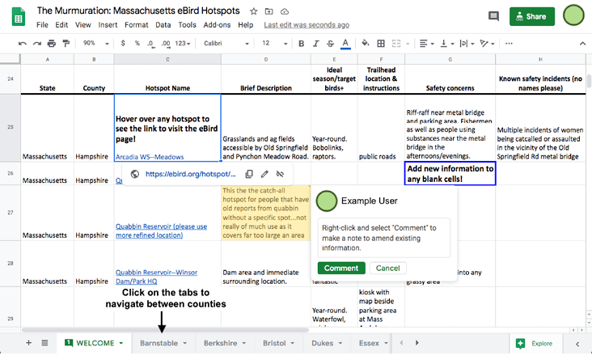Screen dimensions: 592x364
Task: Open the Add-ons menu
Action: pos(217,25)
